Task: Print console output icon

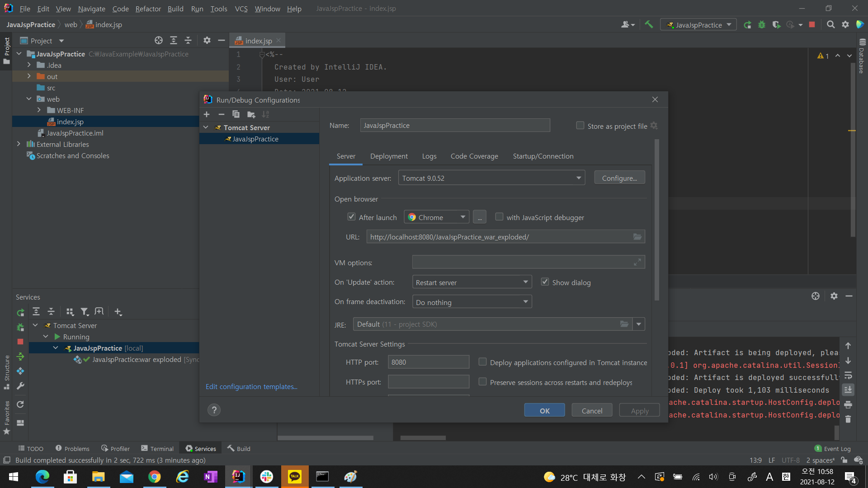Action: point(848,404)
